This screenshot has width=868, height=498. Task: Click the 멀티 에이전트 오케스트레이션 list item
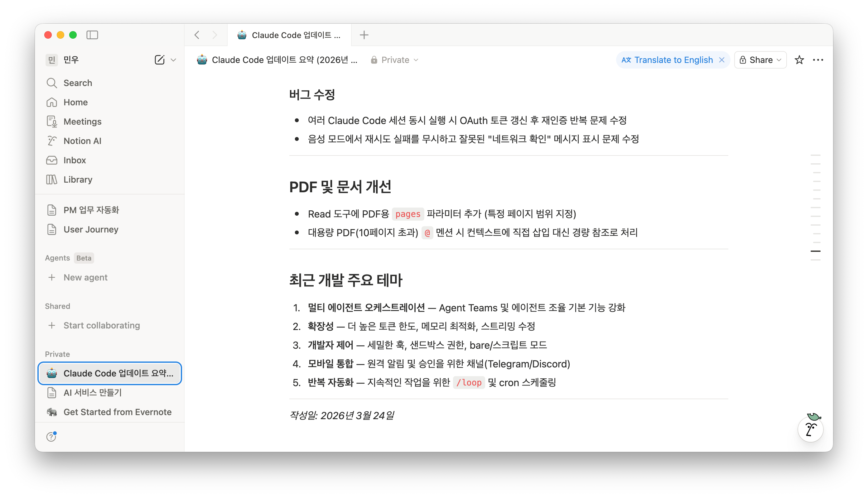[x=466, y=308]
